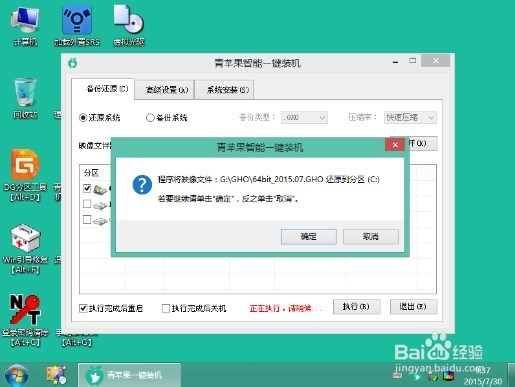Open the 压缩率 快速压缩 dropdown

410,117
